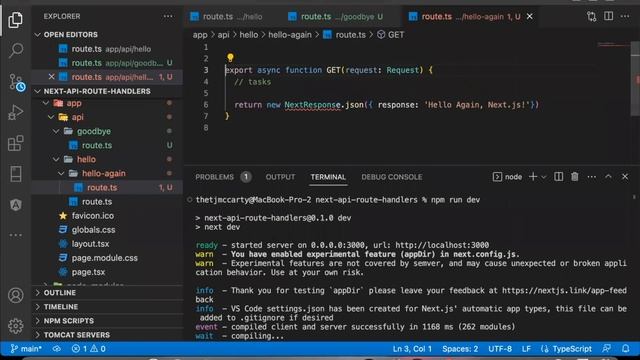Viewport: 640px width, 360px height.
Task: Split the editor to the right
Action: [x=608, y=16]
